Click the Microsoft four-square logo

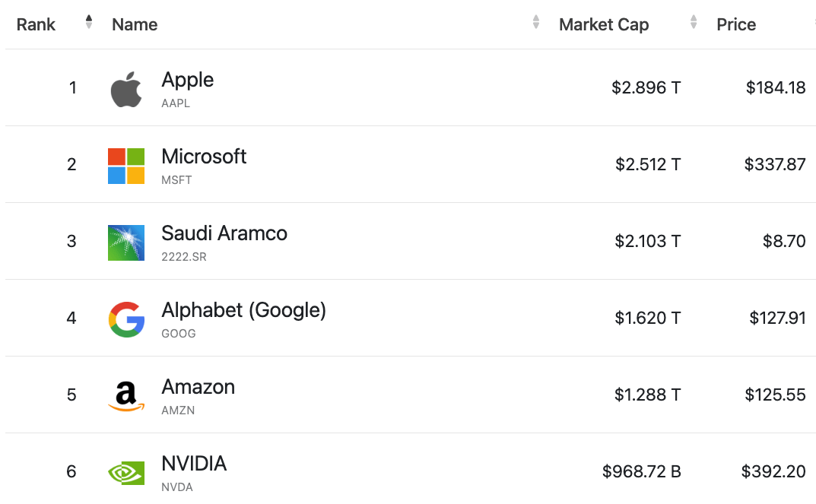(x=126, y=166)
